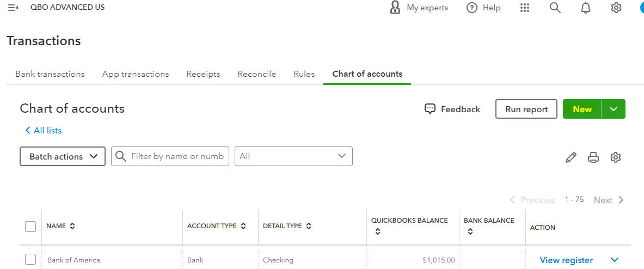Expand the arrow next to New button
The image size is (644, 269).
tap(614, 109)
